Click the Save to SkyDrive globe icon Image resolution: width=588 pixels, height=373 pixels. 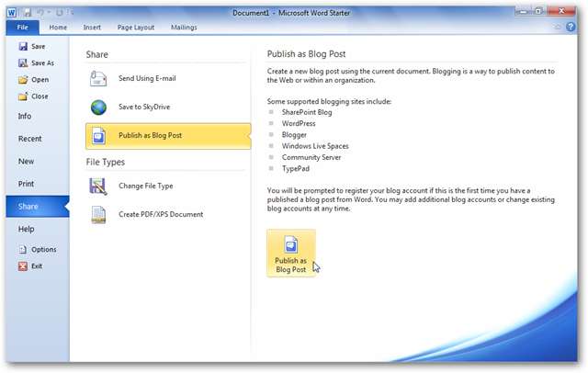click(x=98, y=107)
